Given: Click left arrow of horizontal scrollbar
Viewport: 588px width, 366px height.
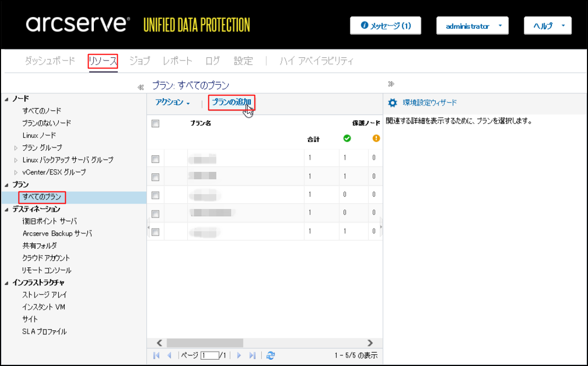Looking at the screenshot, I should (x=160, y=343).
